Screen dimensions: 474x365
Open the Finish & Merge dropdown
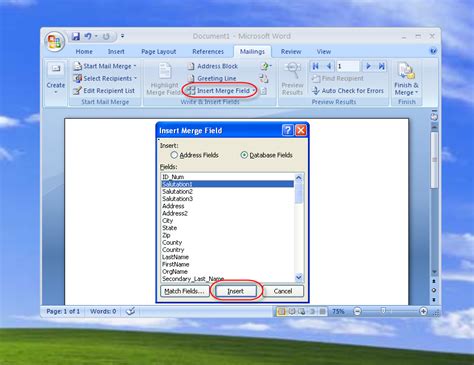406,79
